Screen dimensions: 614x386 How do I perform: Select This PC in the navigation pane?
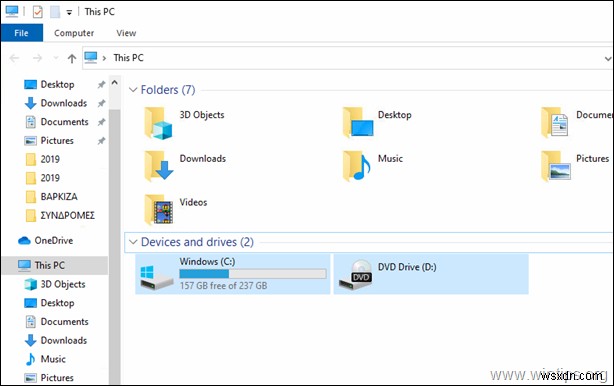55,265
